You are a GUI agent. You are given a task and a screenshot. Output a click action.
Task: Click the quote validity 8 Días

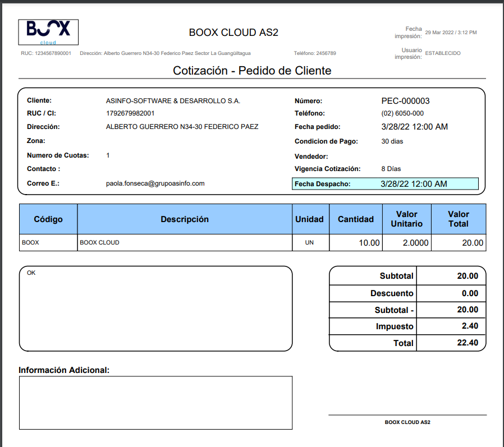(391, 169)
